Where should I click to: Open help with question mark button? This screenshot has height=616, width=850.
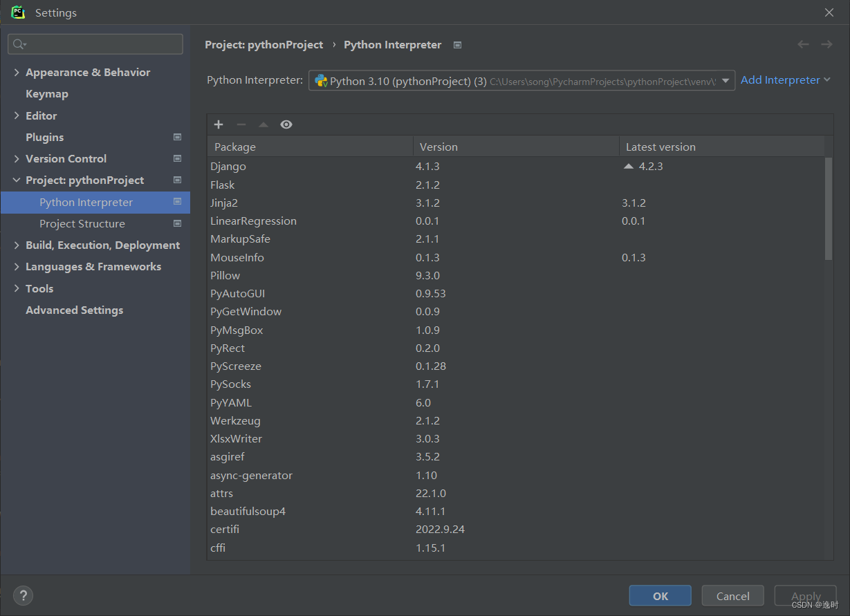pyautogui.click(x=23, y=595)
